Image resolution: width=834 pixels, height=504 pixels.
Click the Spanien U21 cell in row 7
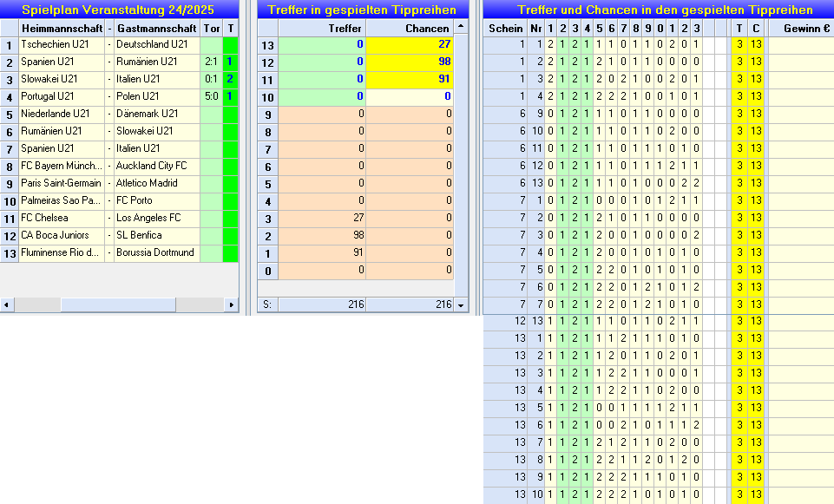[62, 149]
